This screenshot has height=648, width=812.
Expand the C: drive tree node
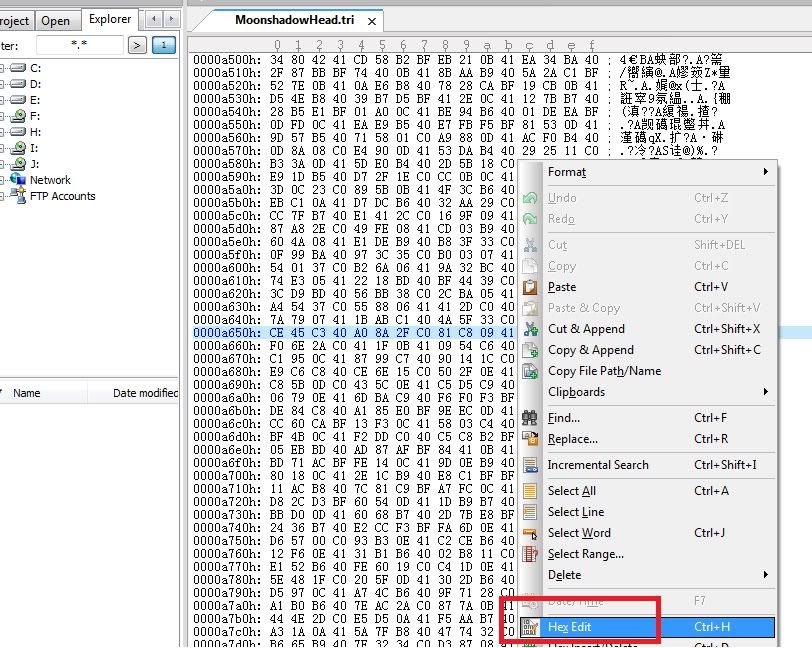[3, 68]
